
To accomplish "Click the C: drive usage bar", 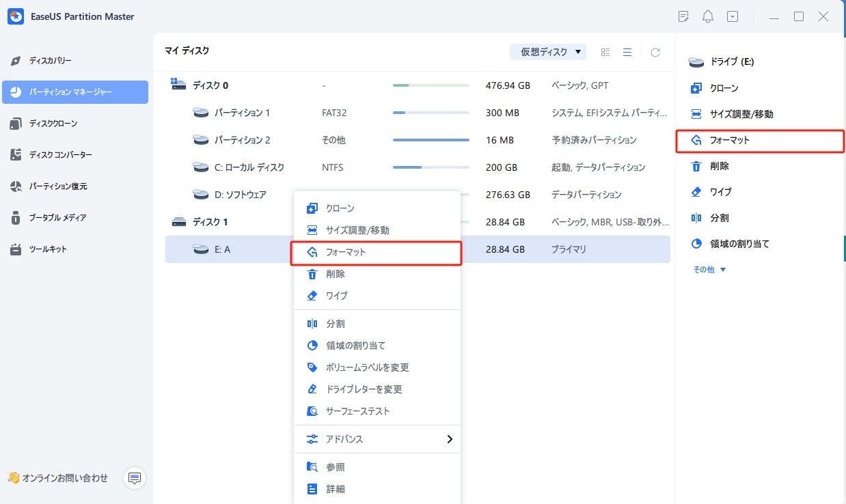I will pos(431,167).
